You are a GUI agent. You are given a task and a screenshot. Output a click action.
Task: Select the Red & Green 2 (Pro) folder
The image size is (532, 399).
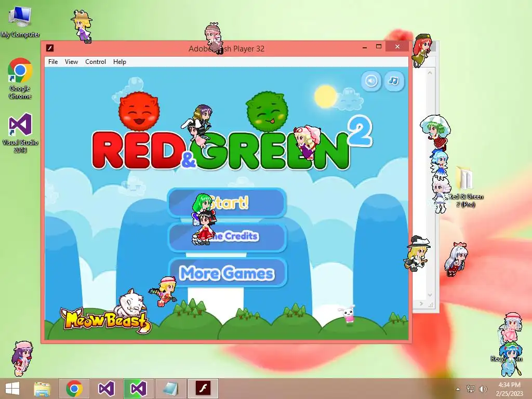click(x=465, y=187)
